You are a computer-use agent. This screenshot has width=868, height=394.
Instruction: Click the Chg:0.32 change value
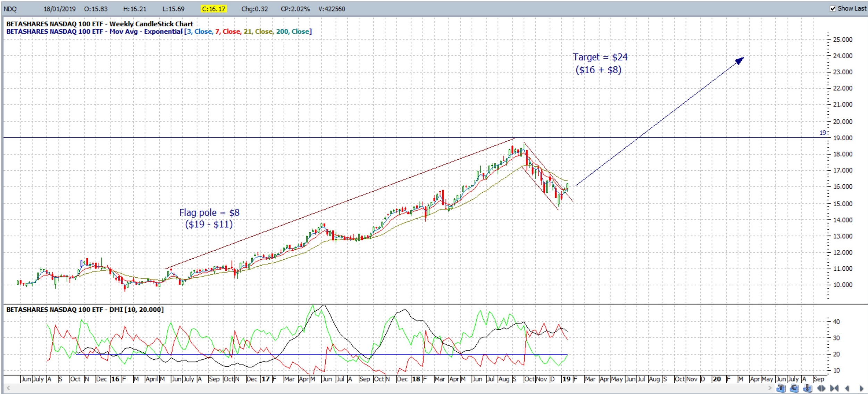point(254,9)
